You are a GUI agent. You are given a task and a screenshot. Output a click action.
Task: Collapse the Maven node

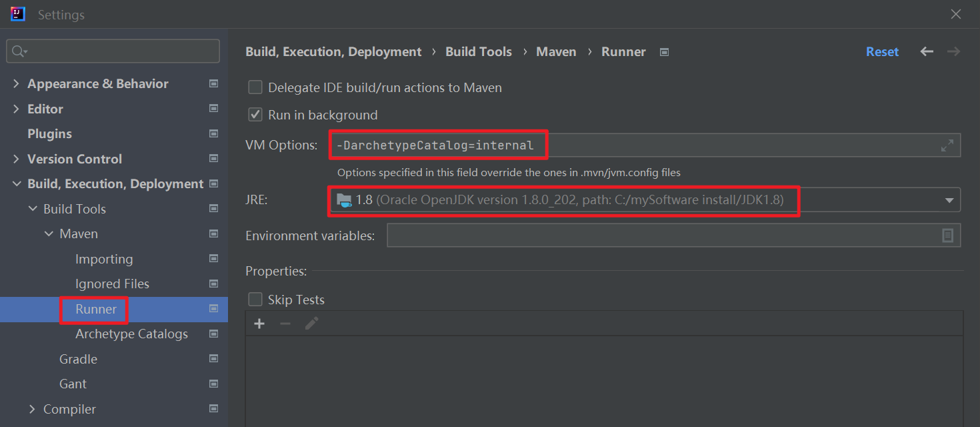point(48,234)
